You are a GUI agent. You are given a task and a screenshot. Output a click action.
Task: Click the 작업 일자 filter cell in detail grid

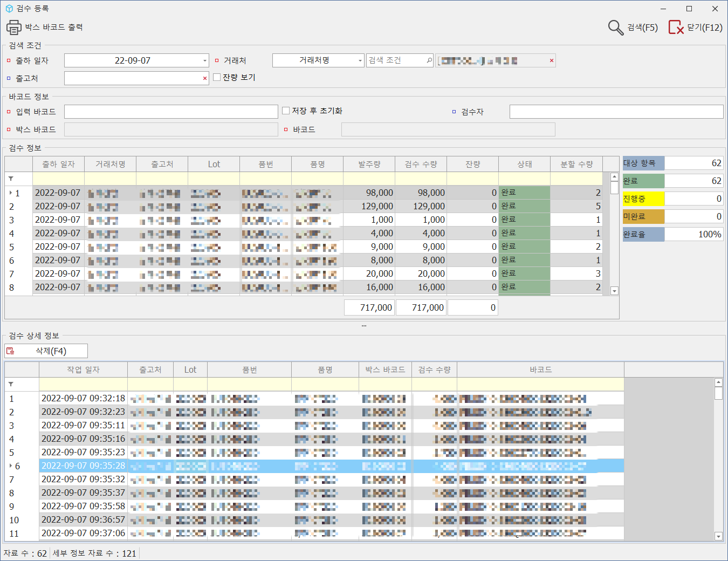(83, 384)
